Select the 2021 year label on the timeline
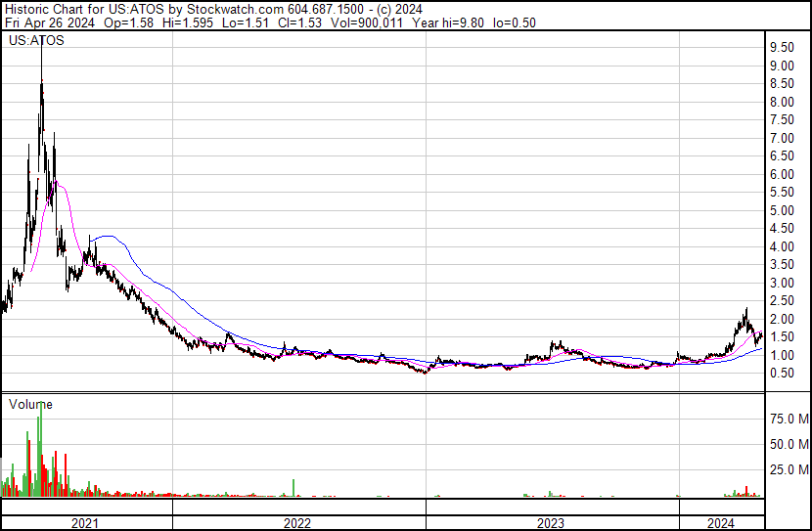812x531 pixels. (86, 523)
